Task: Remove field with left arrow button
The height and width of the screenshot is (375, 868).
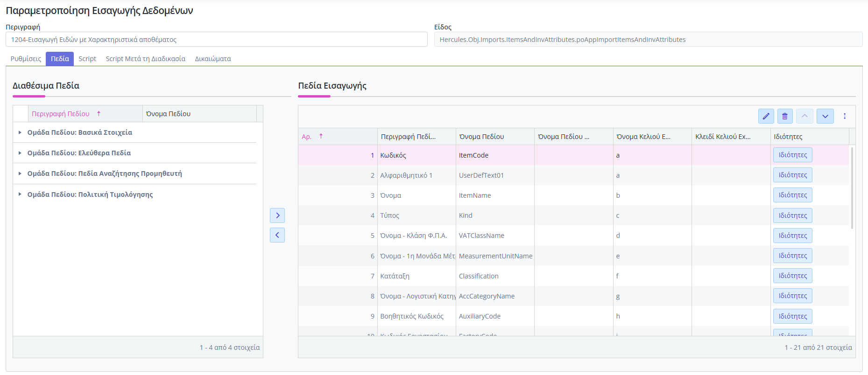Action: [x=277, y=235]
